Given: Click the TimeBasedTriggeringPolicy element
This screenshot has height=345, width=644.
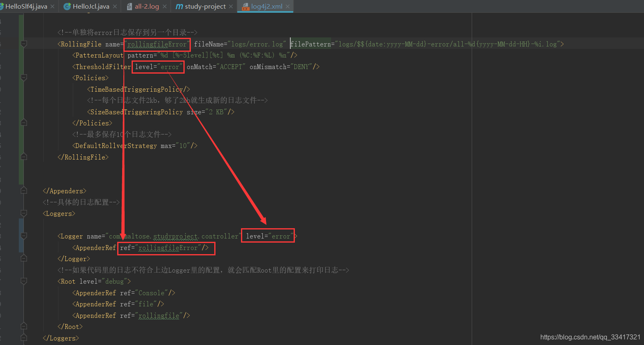Looking at the screenshot, I should click(139, 89).
